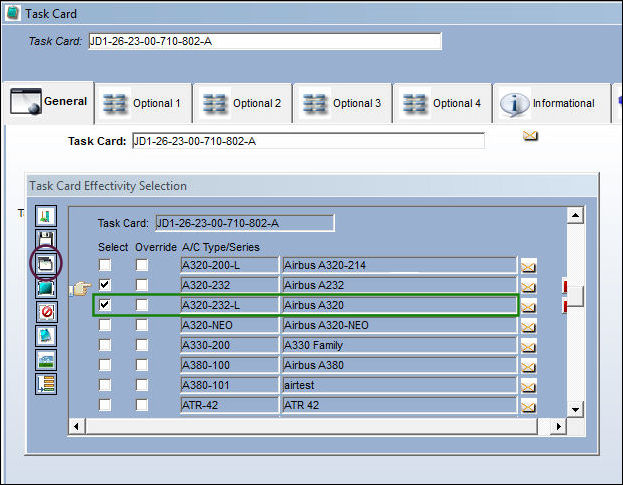The width and height of the screenshot is (623, 485).
Task: Check Override box for A320-232-L
Action: 142,305
